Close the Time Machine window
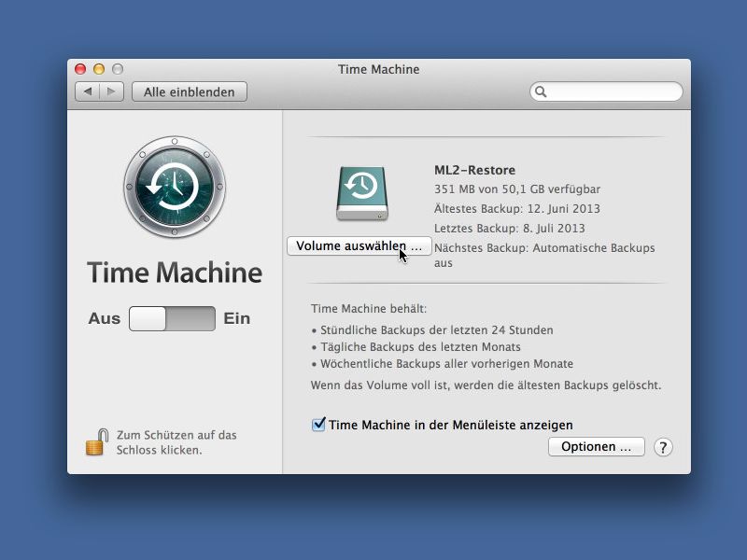Image resolution: width=747 pixels, height=560 pixels. pyautogui.click(x=80, y=69)
